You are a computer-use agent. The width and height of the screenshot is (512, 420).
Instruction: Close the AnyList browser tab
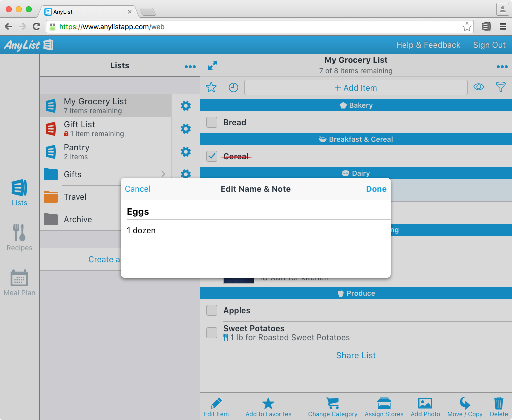click(x=130, y=12)
